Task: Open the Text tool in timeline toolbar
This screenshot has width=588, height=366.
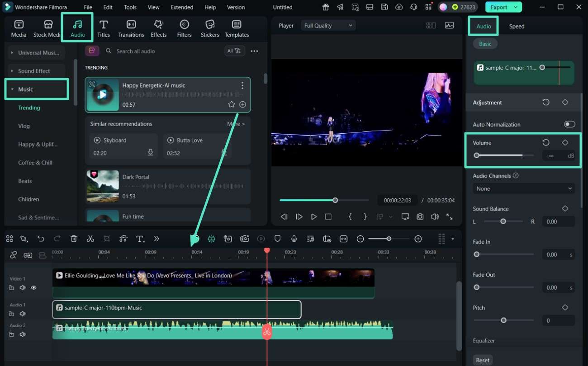Action: 140,239
